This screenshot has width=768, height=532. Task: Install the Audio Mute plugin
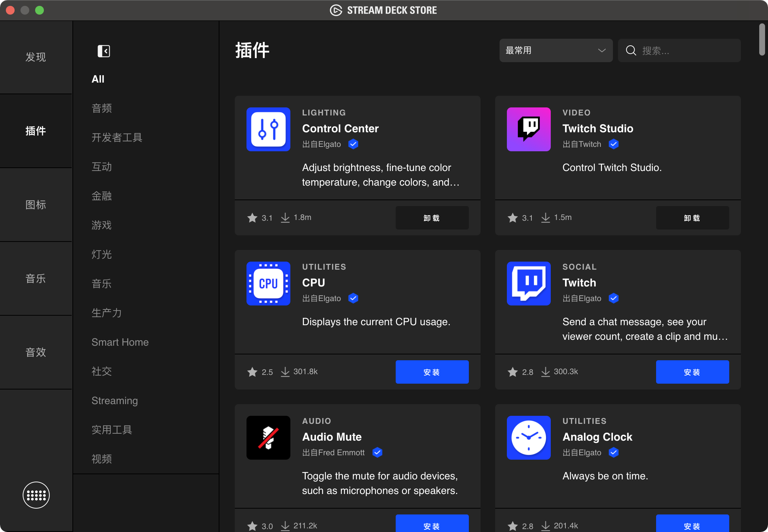432,523
